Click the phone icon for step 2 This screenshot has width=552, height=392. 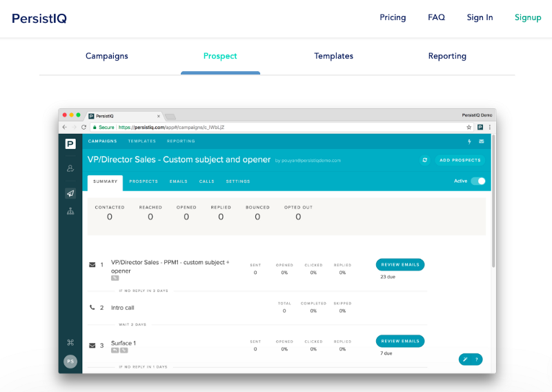92,308
